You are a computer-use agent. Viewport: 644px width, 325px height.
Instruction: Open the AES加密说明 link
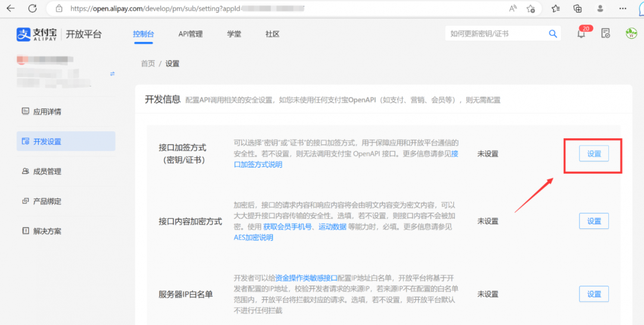tap(253, 237)
